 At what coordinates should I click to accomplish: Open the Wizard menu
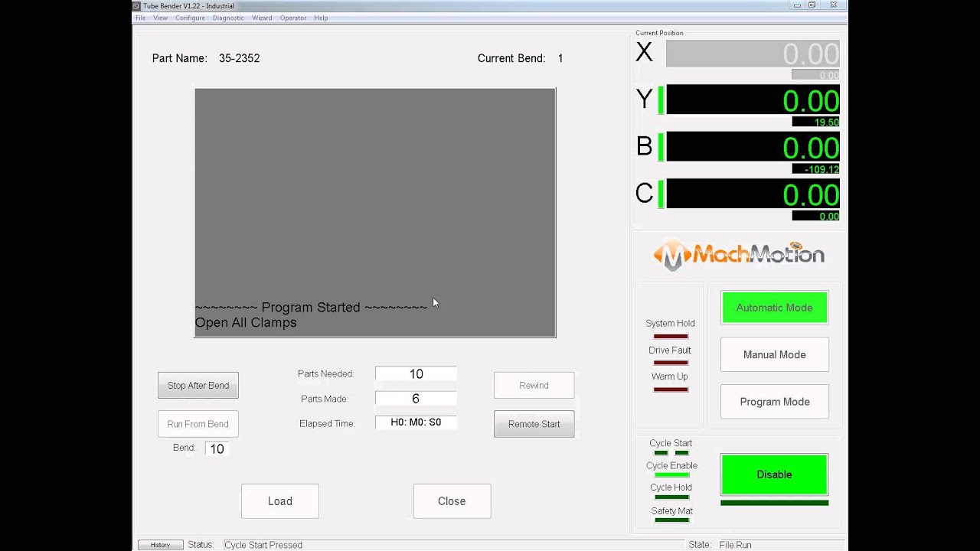pos(262,18)
